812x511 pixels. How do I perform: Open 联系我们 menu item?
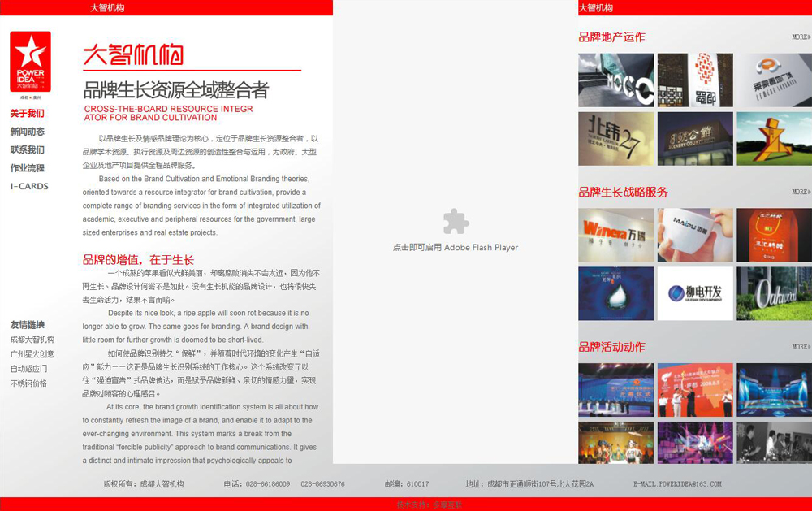[28, 149]
